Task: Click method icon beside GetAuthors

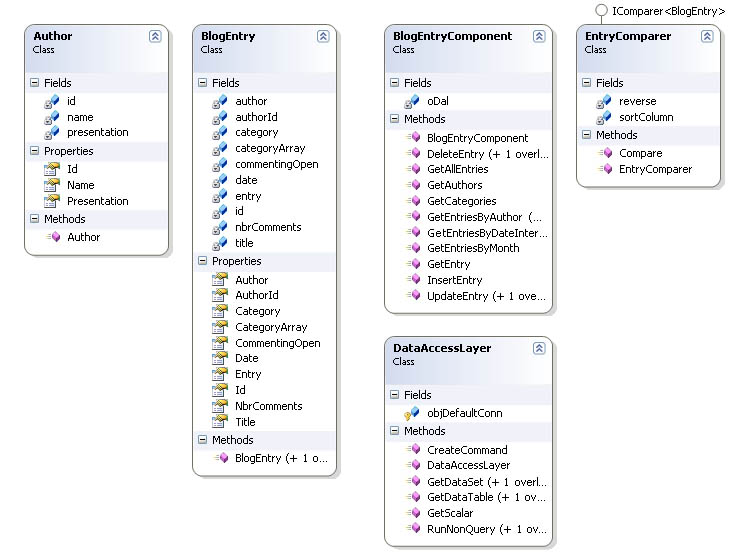Action: [x=414, y=185]
